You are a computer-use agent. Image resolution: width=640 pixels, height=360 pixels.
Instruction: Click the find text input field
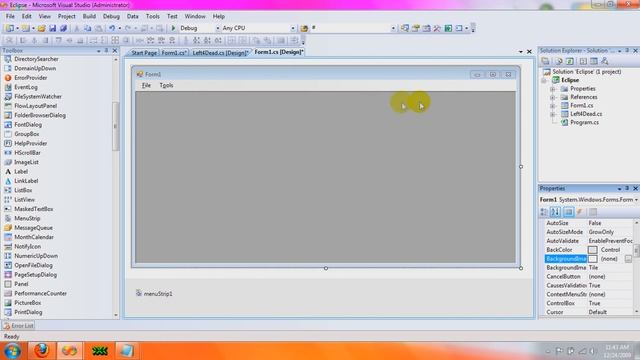click(350, 28)
